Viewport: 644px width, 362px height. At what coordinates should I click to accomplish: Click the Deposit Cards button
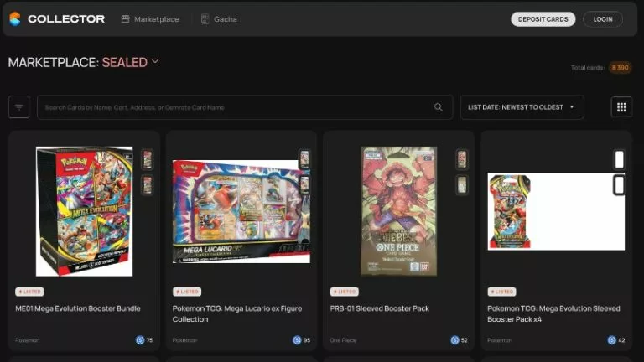pyautogui.click(x=543, y=19)
